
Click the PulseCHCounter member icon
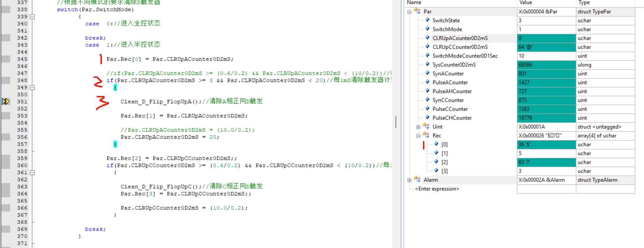[427, 117]
